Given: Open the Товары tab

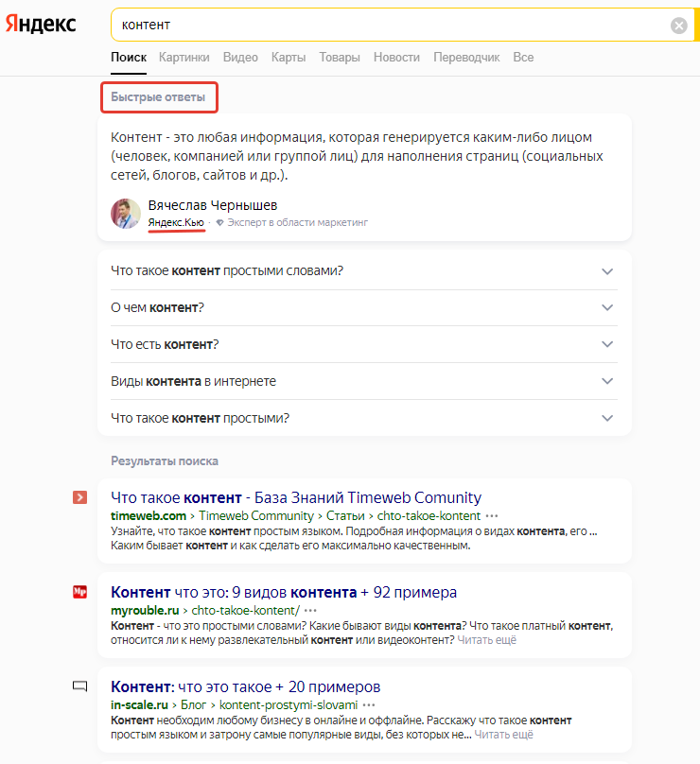Looking at the screenshot, I should point(340,58).
